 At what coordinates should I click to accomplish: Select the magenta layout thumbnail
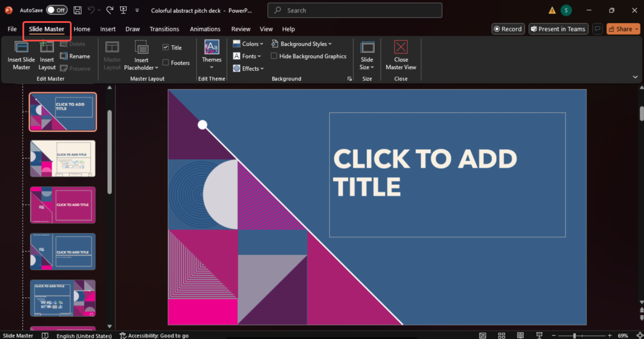[63, 205]
